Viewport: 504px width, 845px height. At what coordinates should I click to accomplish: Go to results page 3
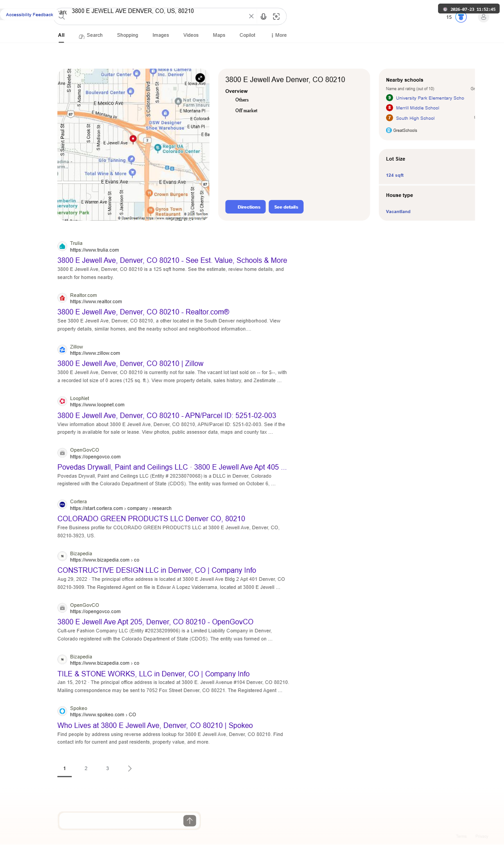tap(108, 769)
